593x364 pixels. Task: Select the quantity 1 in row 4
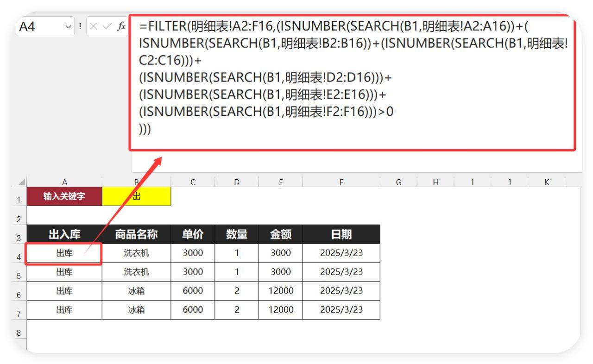237,253
